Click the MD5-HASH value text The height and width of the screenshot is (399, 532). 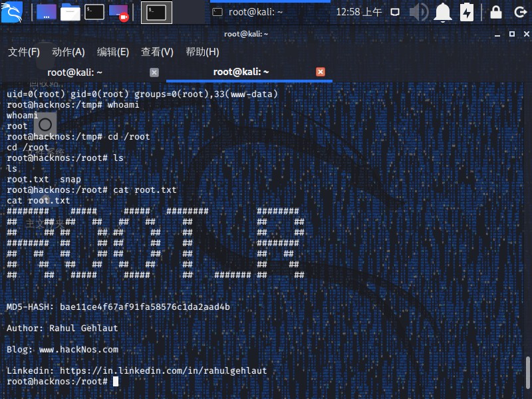tap(145, 307)
